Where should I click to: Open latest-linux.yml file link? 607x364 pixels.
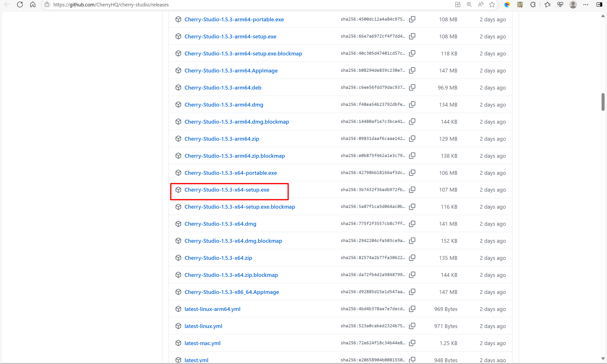pyautogui.click(x=203, y=326)
